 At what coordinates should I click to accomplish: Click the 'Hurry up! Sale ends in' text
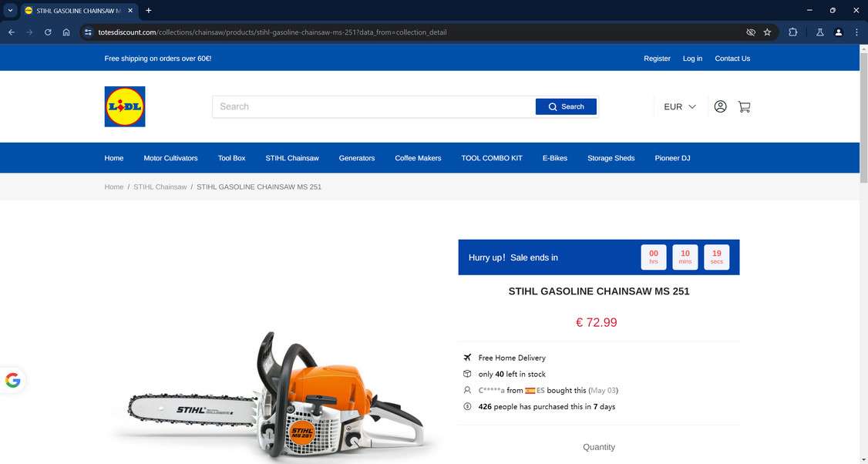(513, 257)
